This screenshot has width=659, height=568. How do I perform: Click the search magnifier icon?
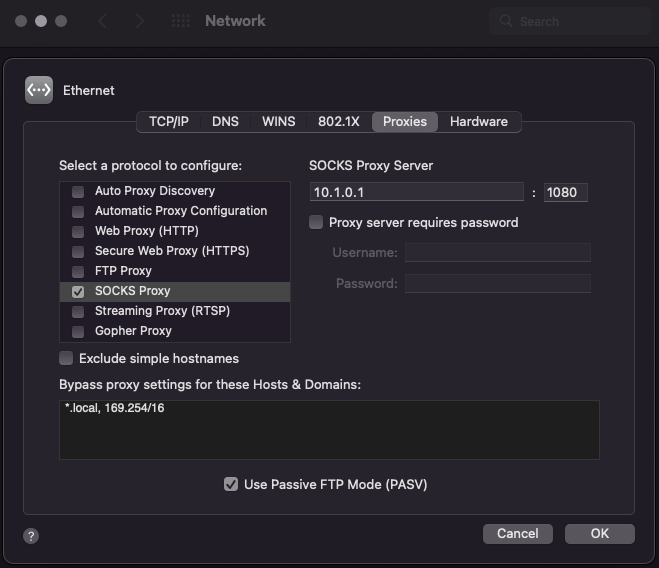(507, 21)
